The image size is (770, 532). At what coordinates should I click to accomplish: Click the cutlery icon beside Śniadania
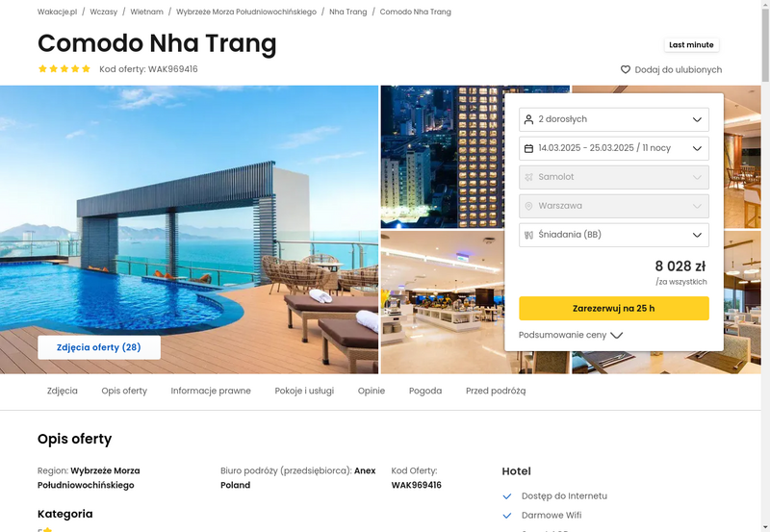(528, 235)
